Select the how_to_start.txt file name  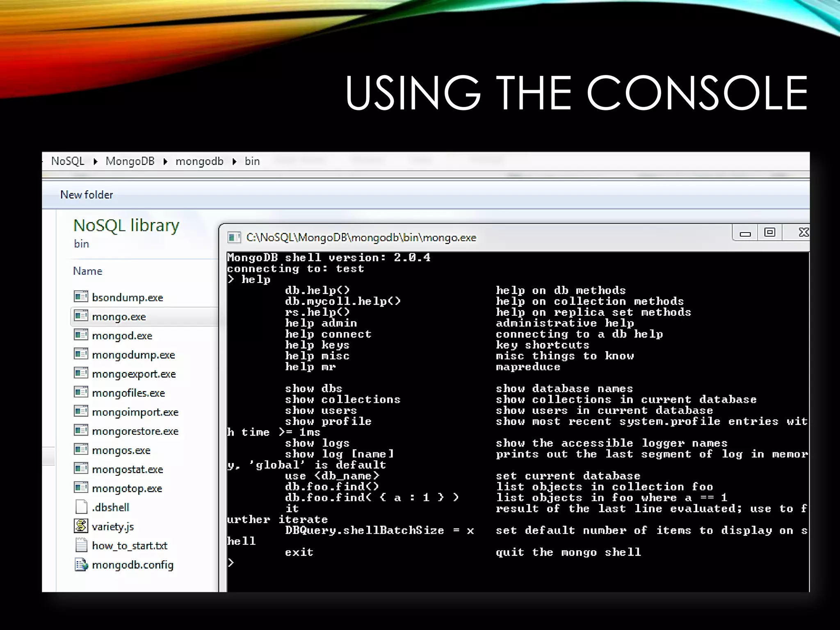coord(130,546)
